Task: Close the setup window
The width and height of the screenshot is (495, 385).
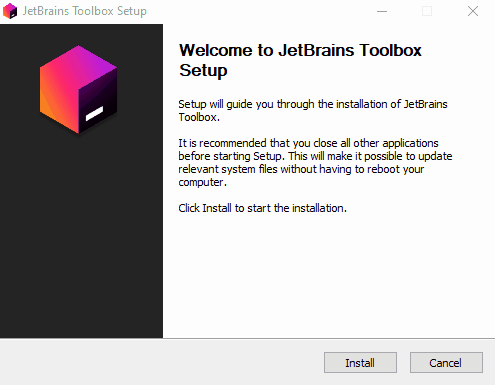Action: (x=473, y=11)
